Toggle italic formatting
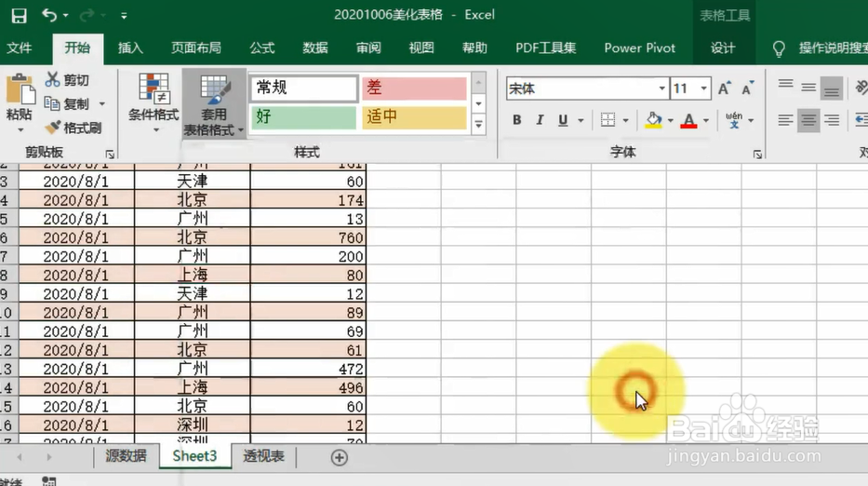This screenshot has width=868, height=486. coord(540,120)
